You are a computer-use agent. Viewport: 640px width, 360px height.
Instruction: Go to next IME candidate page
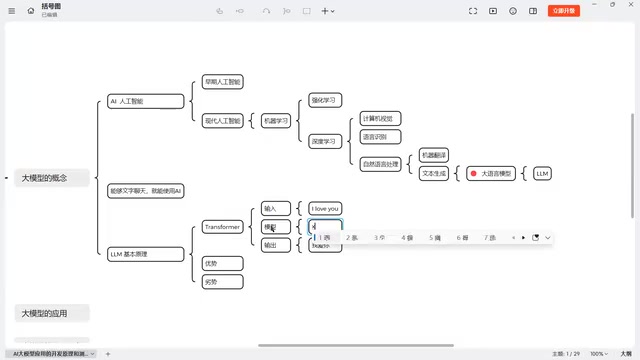point(523,238)
